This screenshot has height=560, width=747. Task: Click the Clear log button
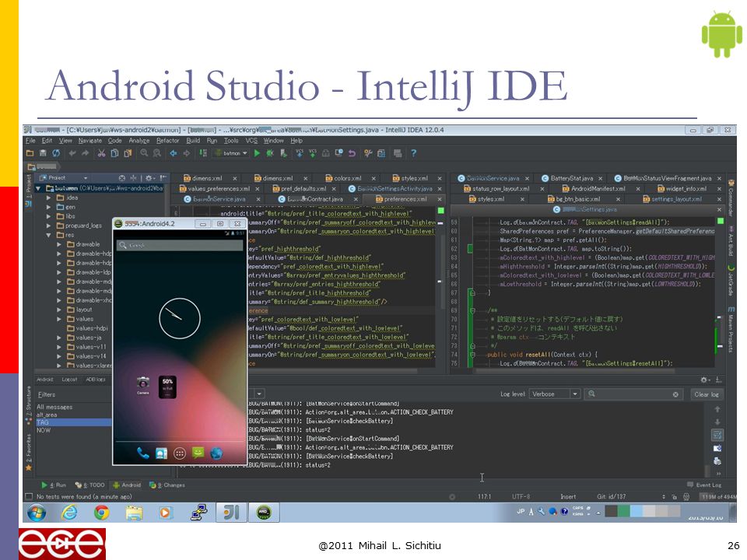pos(706,394)
